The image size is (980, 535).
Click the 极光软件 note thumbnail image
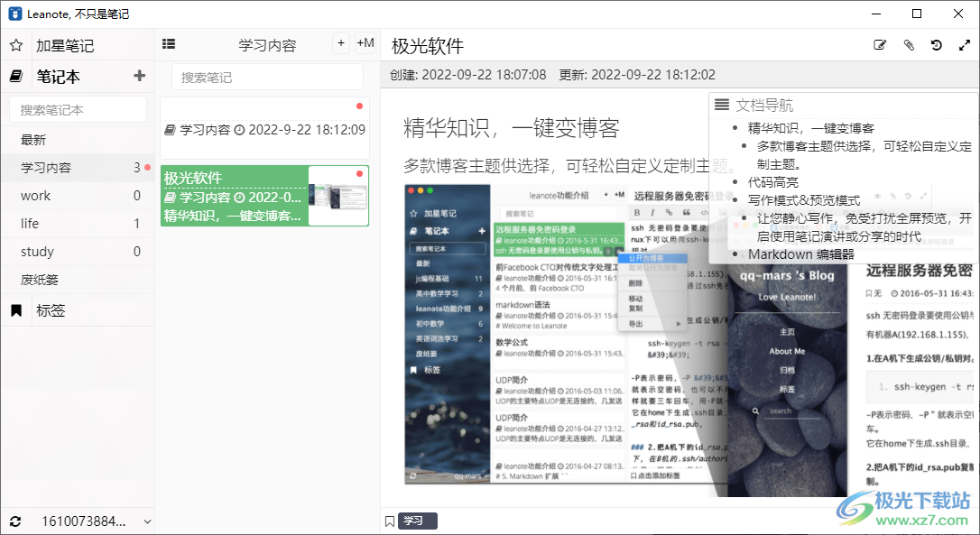pos(338,196)
